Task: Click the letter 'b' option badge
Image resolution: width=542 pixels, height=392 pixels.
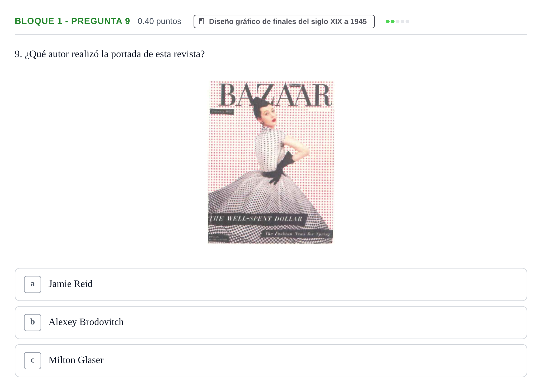Action: point(33,323)
